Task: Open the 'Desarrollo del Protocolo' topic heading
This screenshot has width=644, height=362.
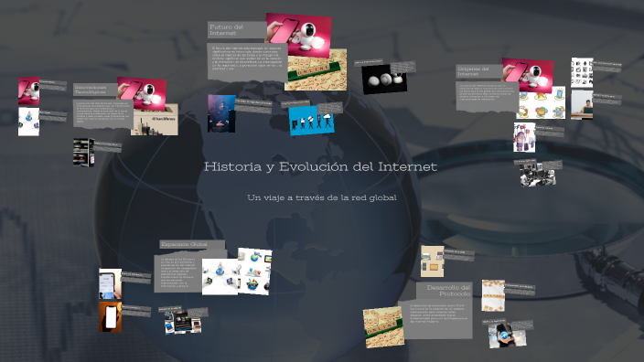Action: coord(448,291)
